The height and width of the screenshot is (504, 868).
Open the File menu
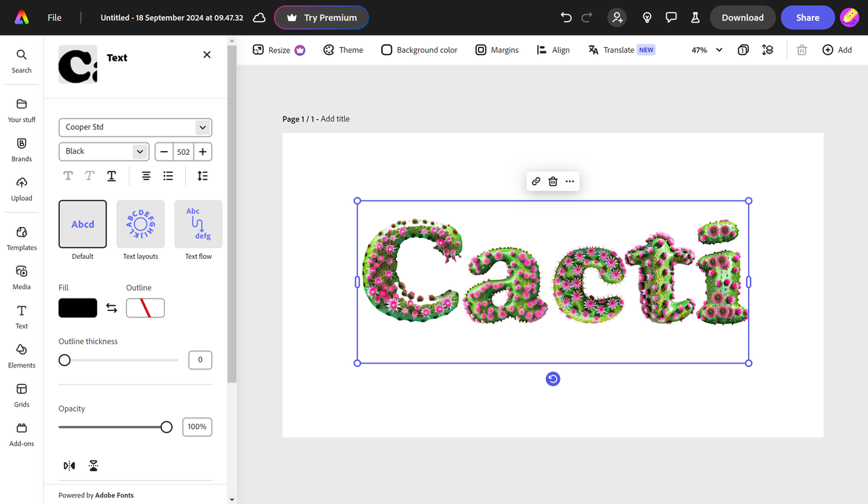[54, 17]
